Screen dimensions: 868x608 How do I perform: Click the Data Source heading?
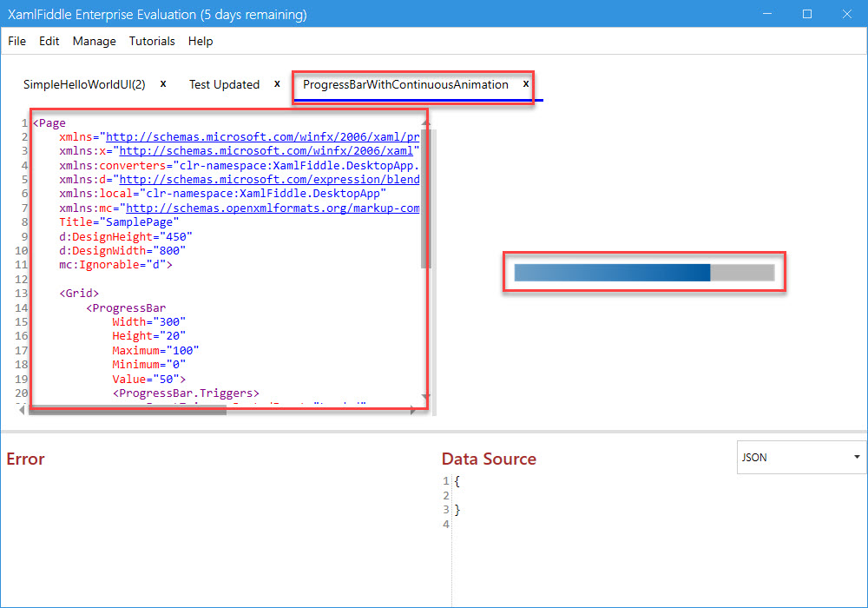tap(489, 459)
